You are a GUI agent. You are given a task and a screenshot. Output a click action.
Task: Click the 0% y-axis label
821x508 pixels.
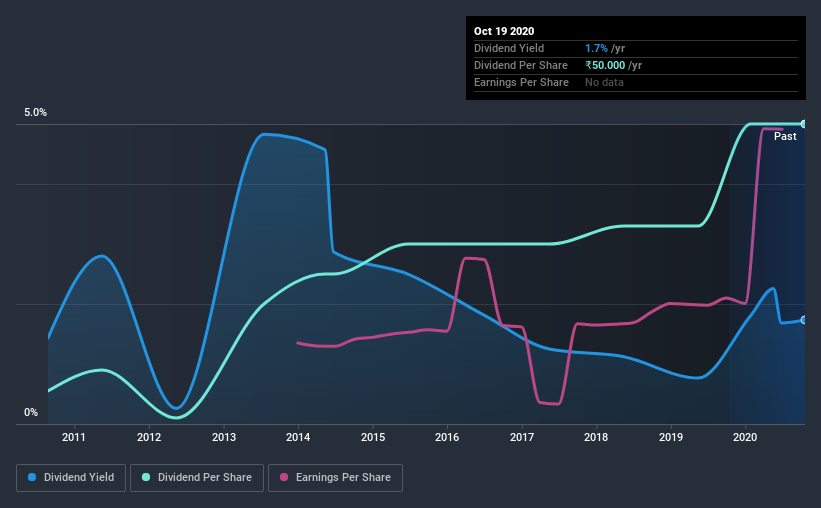tap(31, 413)
